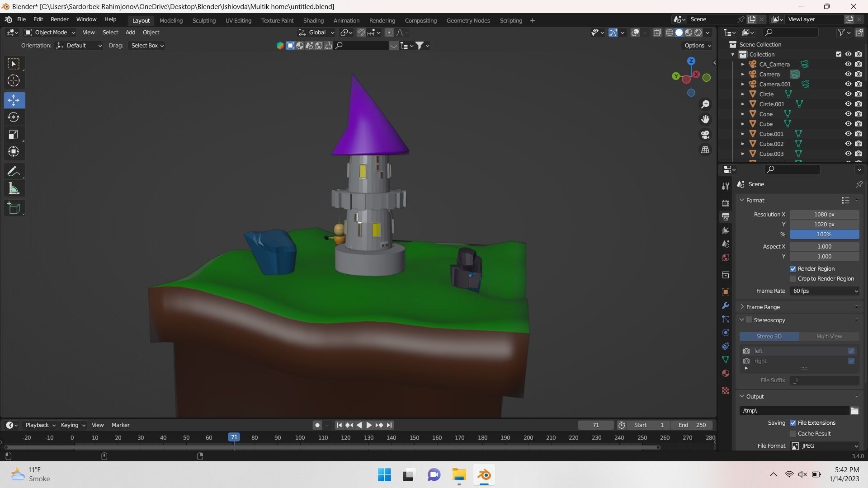Select the Scale tool
Image resolution: width=868 pixels, height=488 pixels.
click(x=14, y=135)
